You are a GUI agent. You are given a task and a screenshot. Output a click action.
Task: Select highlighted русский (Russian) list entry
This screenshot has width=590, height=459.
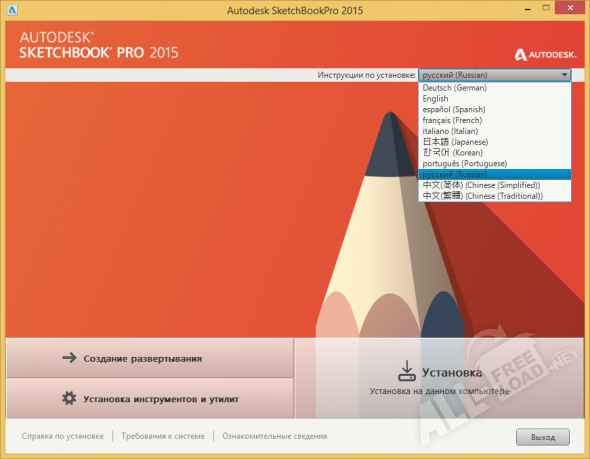click(x=495, y=174)
